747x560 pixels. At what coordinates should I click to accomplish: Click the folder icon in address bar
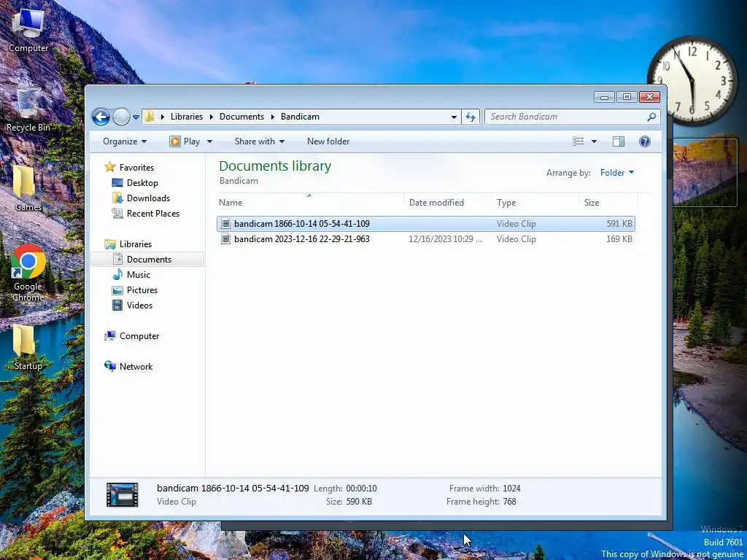(149, 117)
